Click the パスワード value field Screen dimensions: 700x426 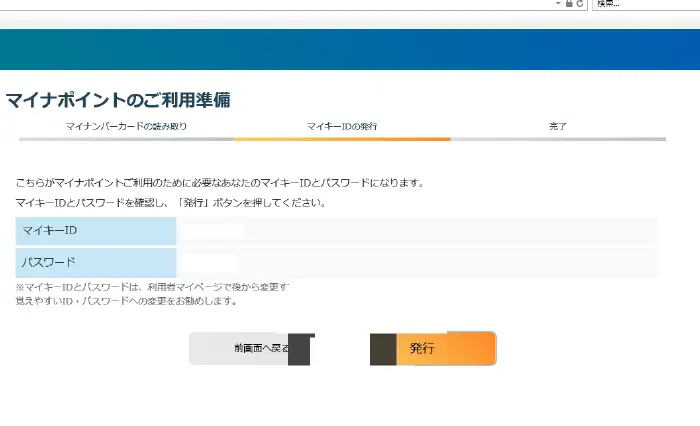point(417,263)
